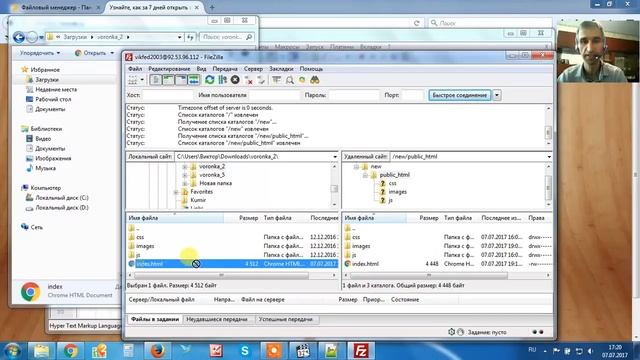This screenshot has height=360, width=640.
Task: Switch to Неудавшиеся передачи tab
Action: pyautogui.click(x=217, y=319)
